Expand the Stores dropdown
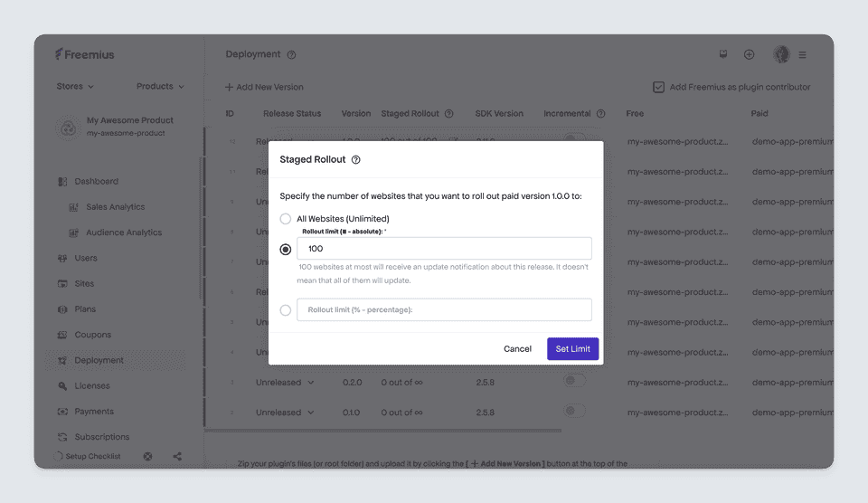Image resolution: width=868 pixels, height=503 pixels. tap(75, 87)
